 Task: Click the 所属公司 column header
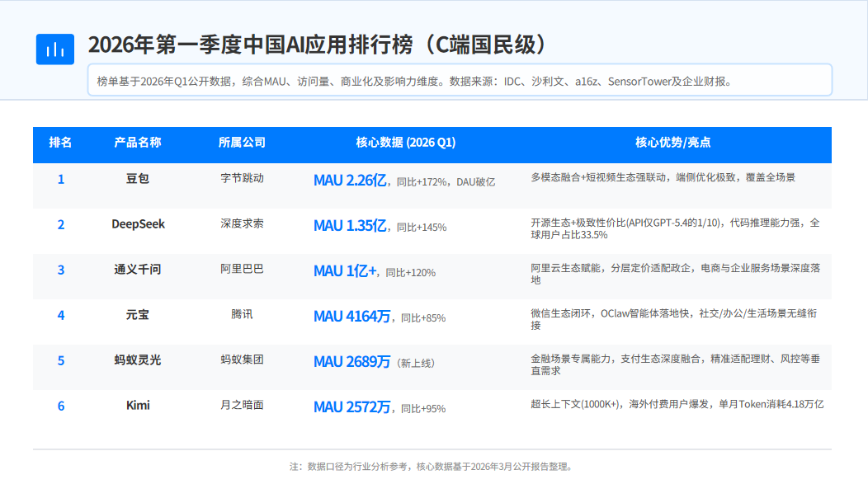pos(242,142)
